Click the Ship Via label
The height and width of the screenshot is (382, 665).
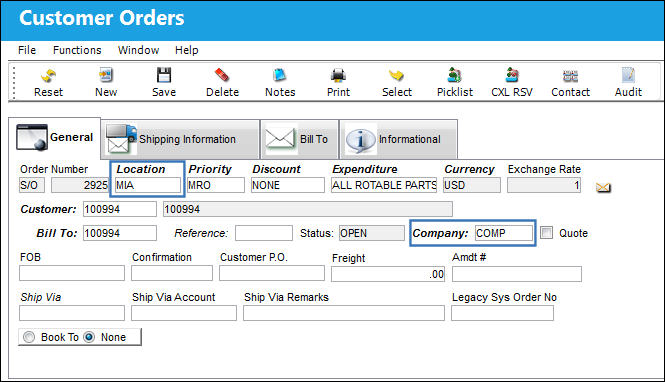(x=40, y=297)
